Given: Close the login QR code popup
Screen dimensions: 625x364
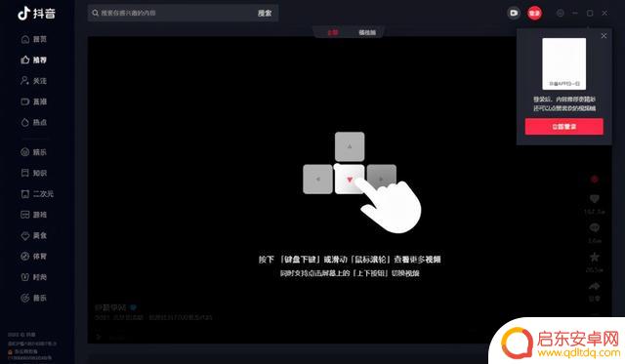Looking at the screenshot, I should 604,36.
